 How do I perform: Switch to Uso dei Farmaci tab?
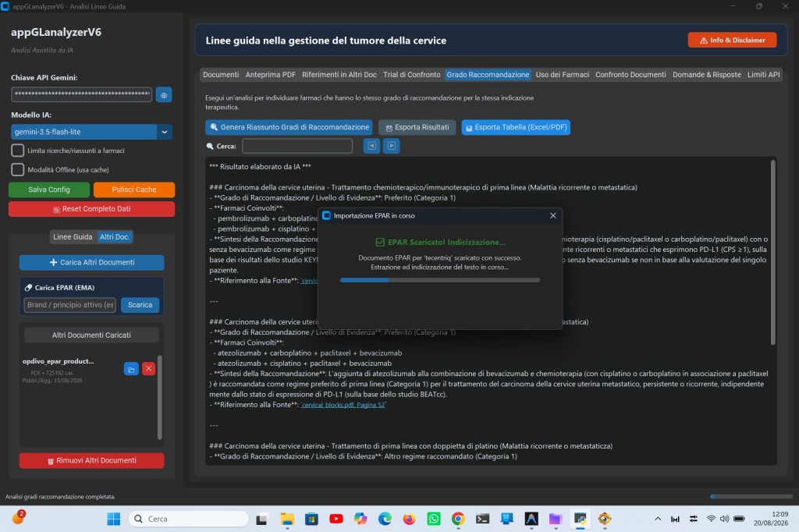coord(562,75)
